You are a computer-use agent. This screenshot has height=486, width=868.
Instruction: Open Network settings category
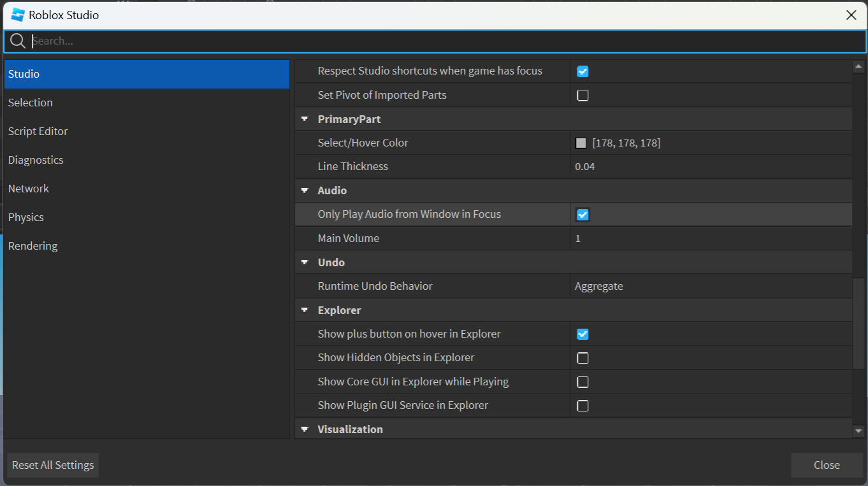click(x=147, y=189)
